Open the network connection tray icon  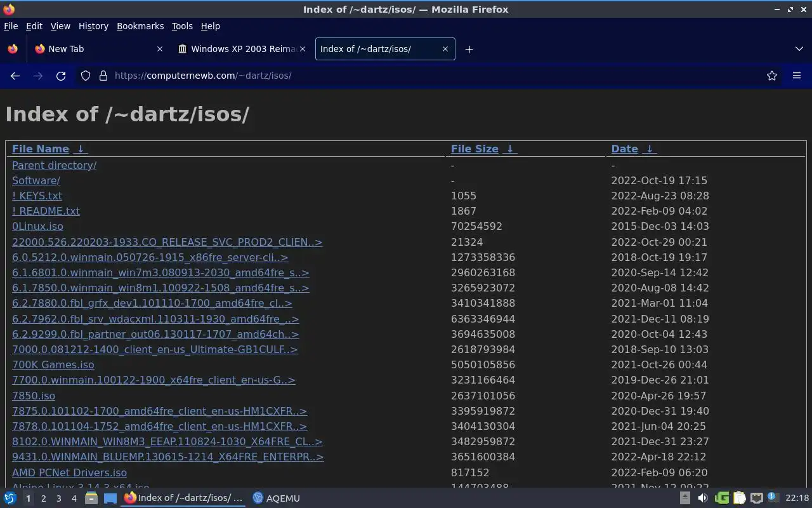click(x=756, y=498)
